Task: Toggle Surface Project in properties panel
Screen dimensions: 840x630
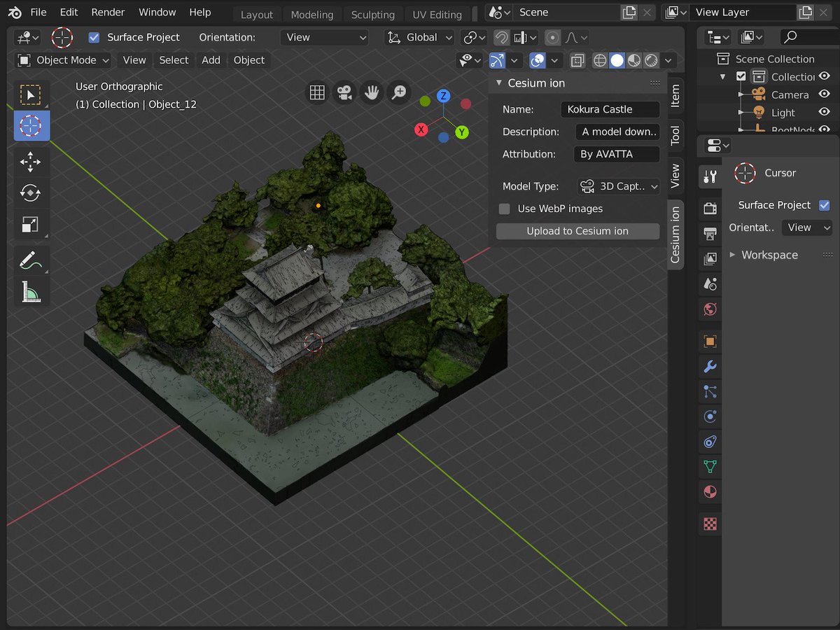Action: pos(824,205)
